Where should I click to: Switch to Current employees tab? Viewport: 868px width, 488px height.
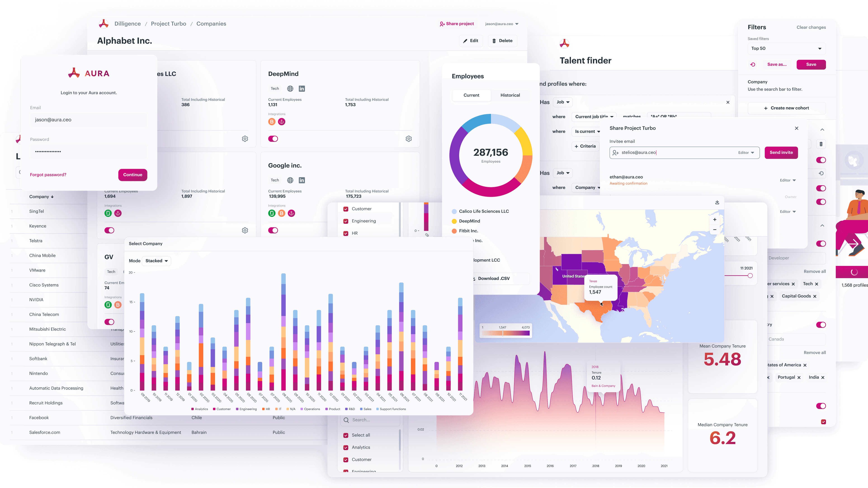pyautogui.click(x=471, y=95)
